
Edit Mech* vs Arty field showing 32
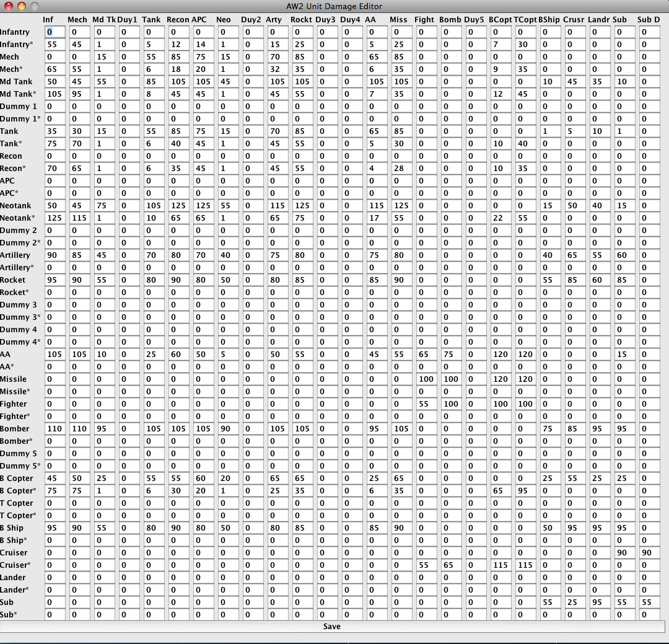[278, 69]
